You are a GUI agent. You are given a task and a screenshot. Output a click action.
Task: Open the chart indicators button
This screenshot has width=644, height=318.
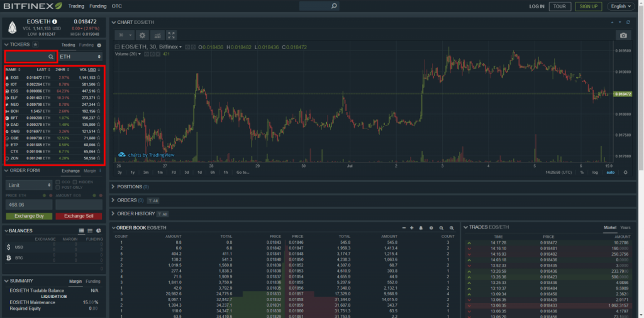(x=157, y=35)
